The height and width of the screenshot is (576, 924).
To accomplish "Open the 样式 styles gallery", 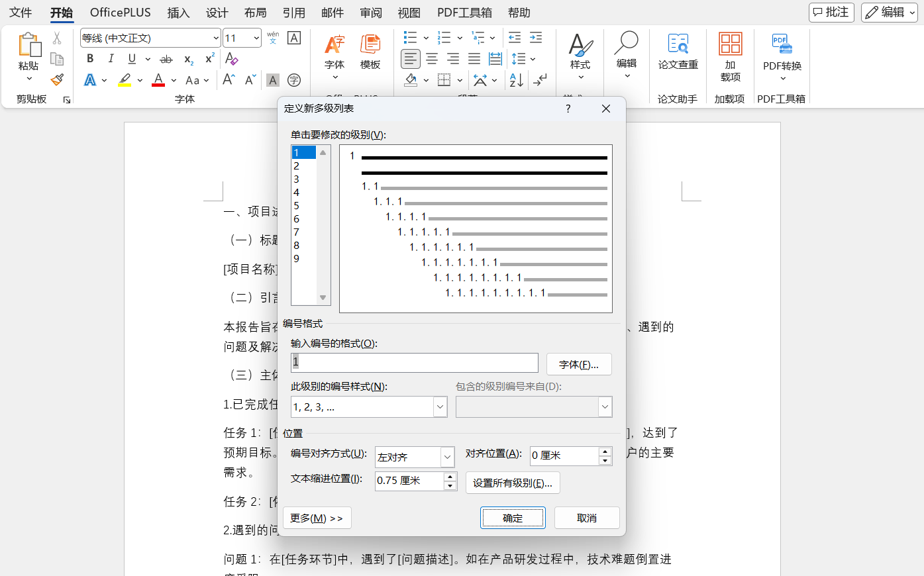I will [580, 57].
